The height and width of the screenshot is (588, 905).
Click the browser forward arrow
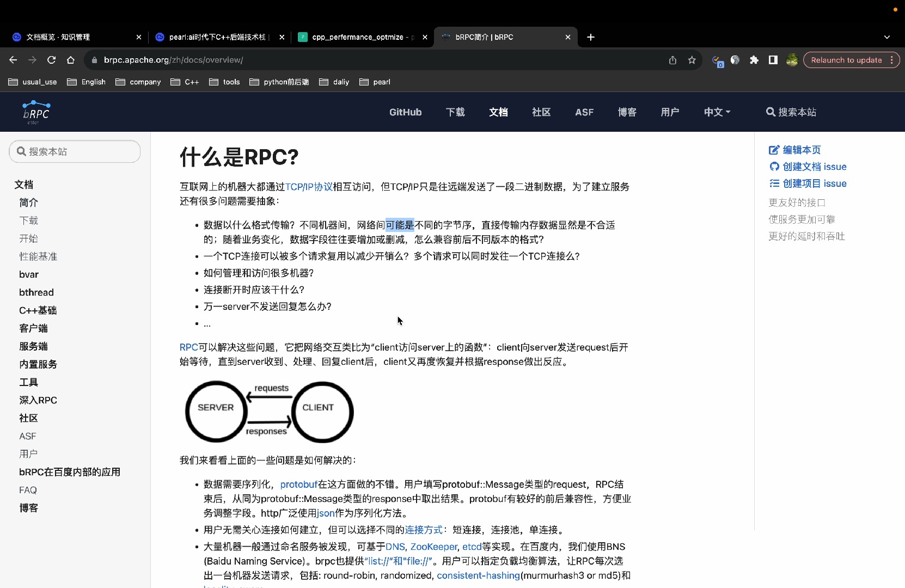32,60
